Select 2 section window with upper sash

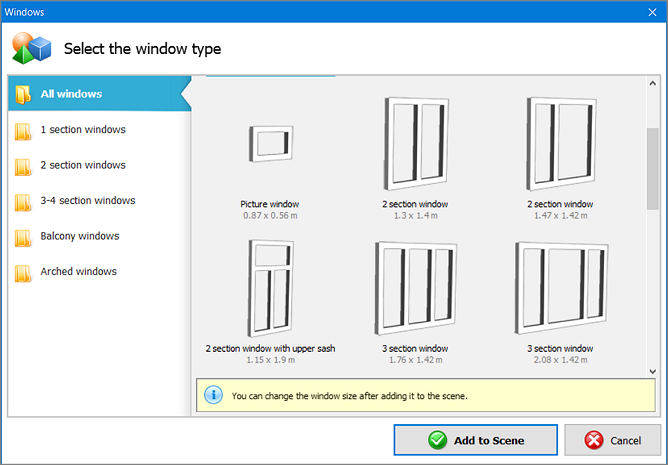271,288
